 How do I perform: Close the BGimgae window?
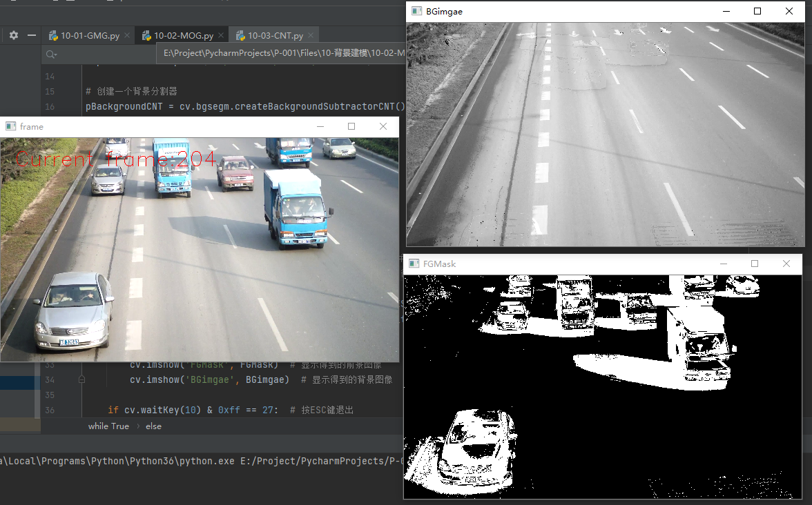point(789,11)
